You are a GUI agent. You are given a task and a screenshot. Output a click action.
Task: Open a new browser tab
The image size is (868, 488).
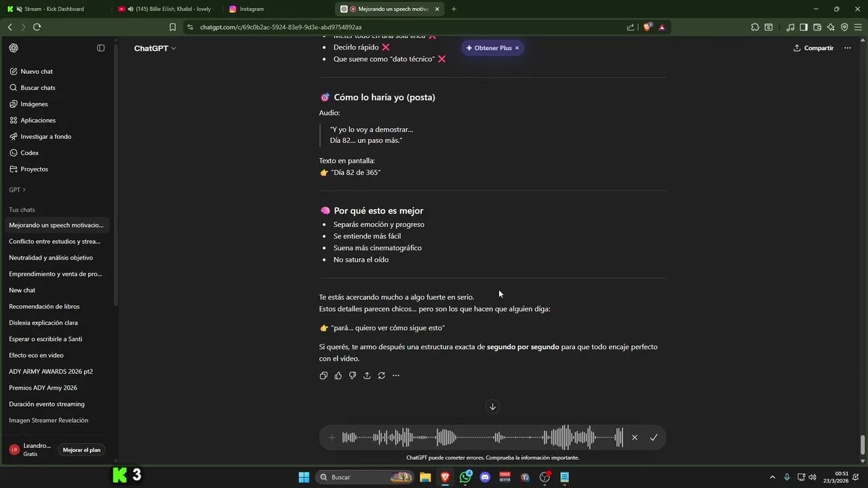[x=454, y=9]
